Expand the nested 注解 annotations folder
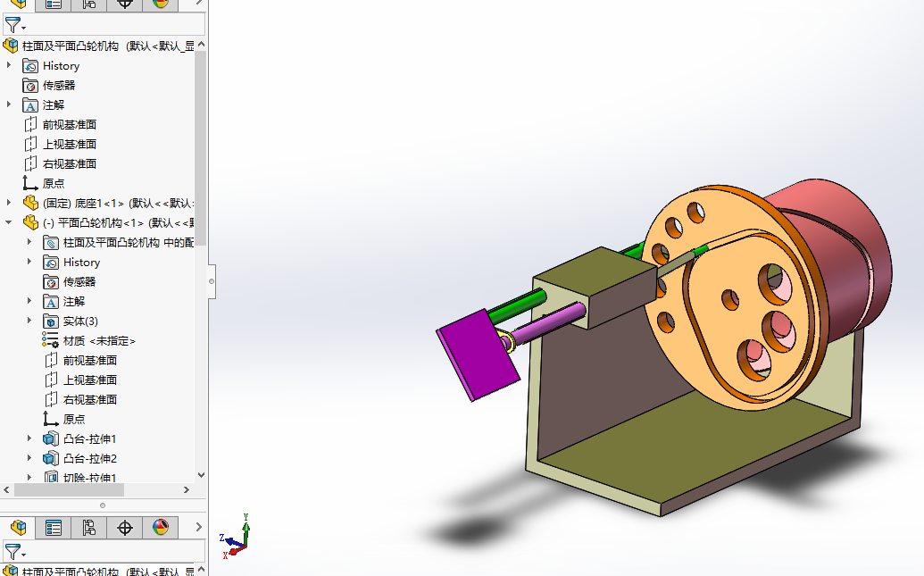The height and width of the screenshot is (576, 924). tap(29, 301)
